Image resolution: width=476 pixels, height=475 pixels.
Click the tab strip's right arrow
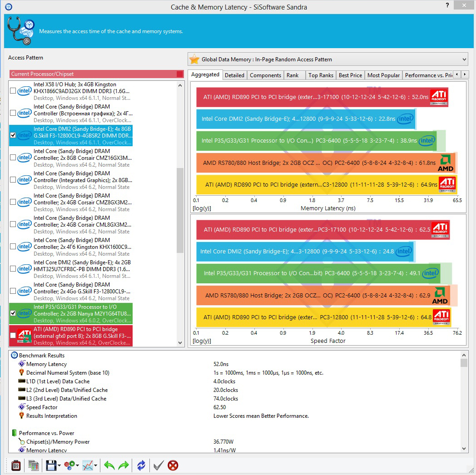coord(465,74)
